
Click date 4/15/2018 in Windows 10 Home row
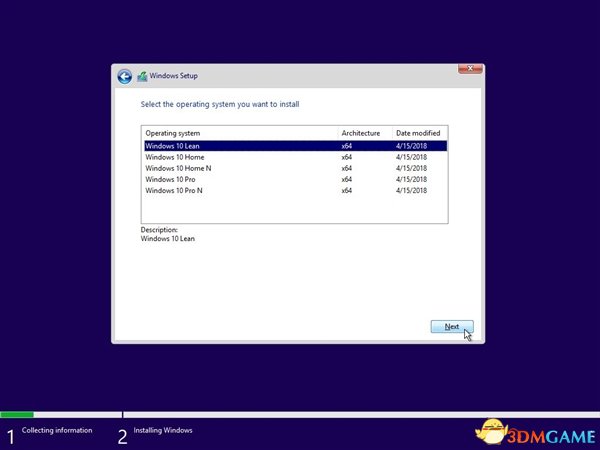(411, 157)
